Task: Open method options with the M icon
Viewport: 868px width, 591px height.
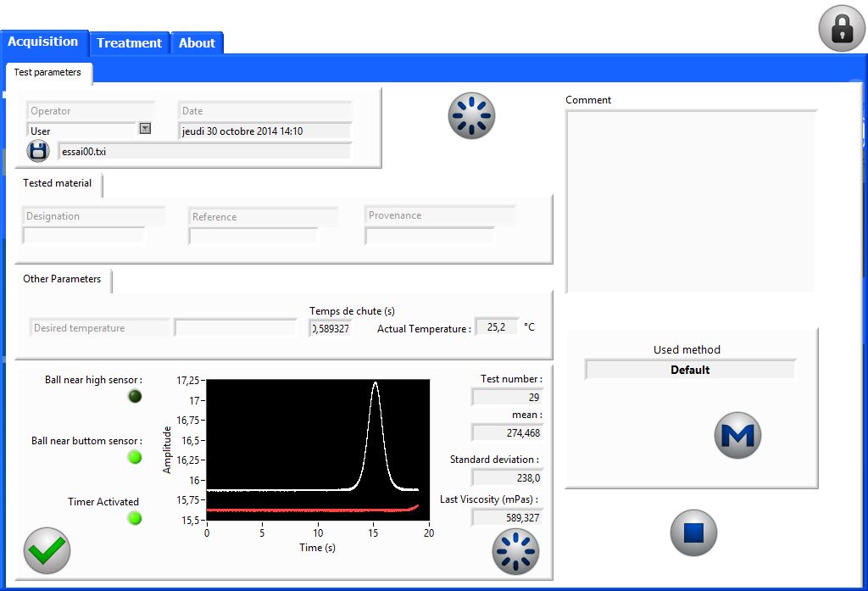Action: pos(737,434)
